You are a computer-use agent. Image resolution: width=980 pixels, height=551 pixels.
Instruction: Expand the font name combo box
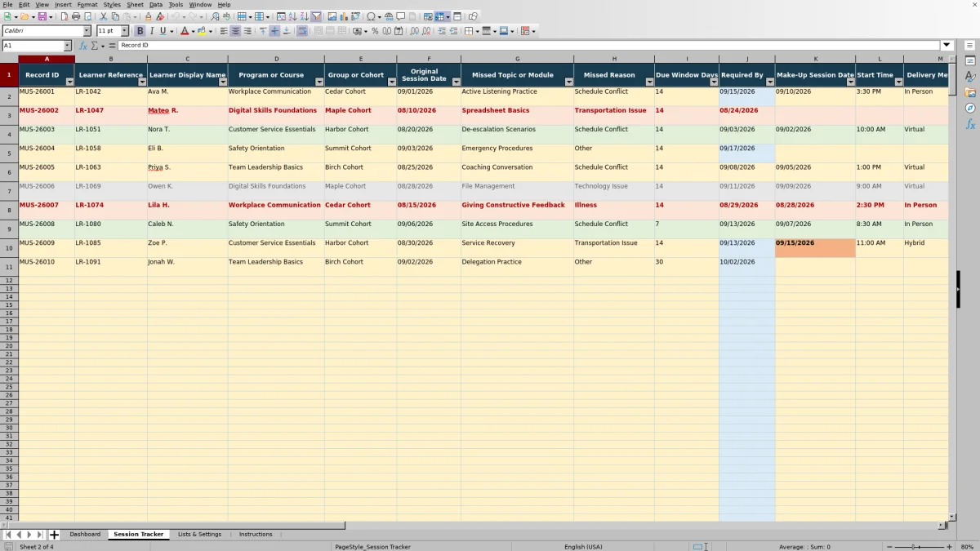(87, 31)
